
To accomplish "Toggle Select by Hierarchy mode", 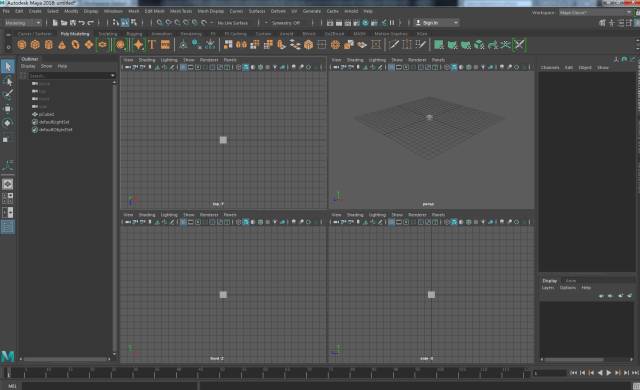I will [x=116, y=23].
